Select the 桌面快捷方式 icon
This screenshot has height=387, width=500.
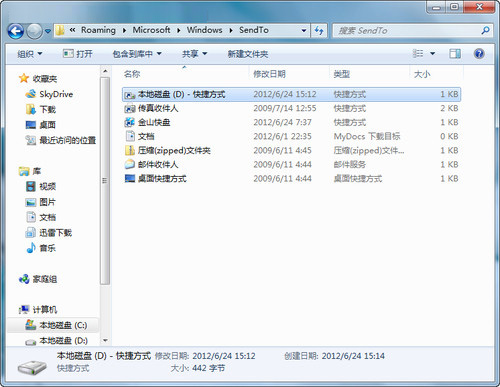130,178
